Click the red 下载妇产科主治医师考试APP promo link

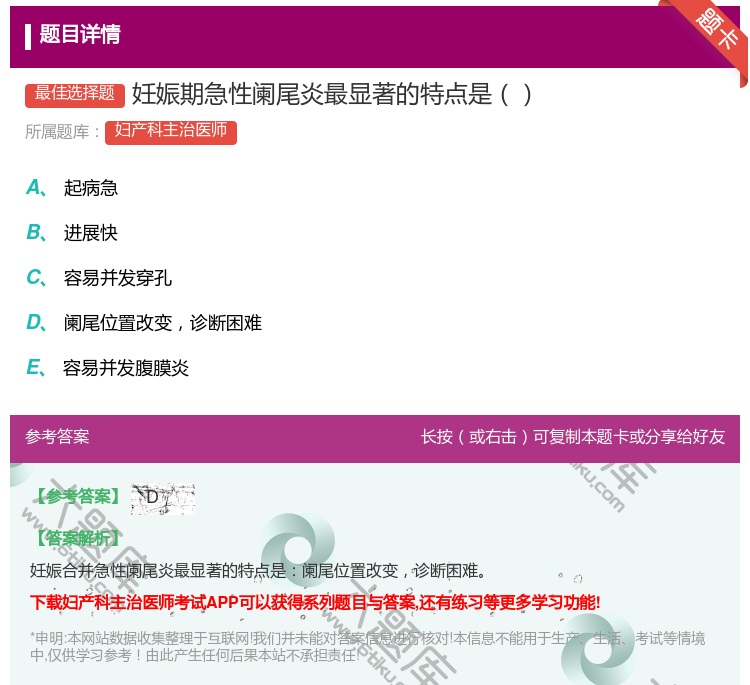point(315,602)
